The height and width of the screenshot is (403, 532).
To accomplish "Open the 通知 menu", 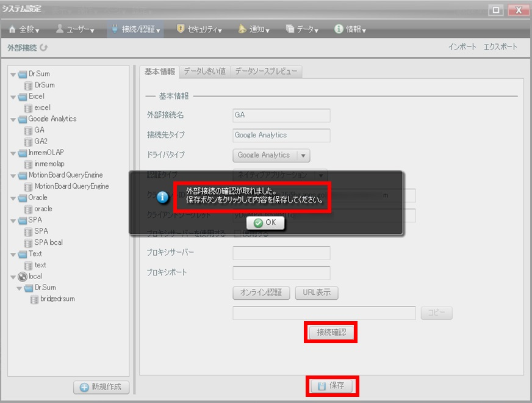I will tap(254, 29).
